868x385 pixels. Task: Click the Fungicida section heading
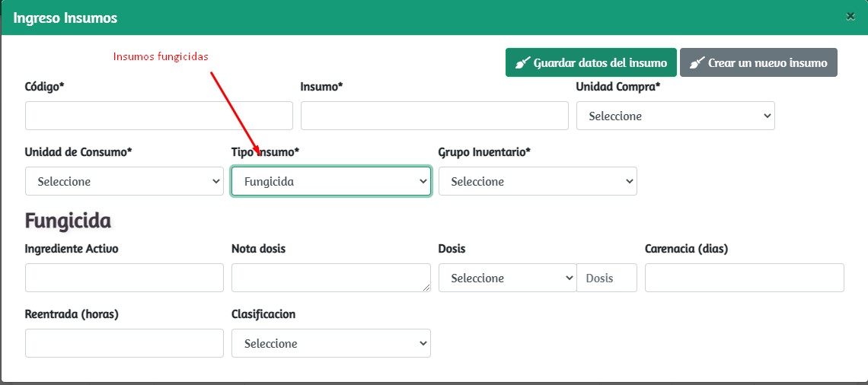pos(68,221)
